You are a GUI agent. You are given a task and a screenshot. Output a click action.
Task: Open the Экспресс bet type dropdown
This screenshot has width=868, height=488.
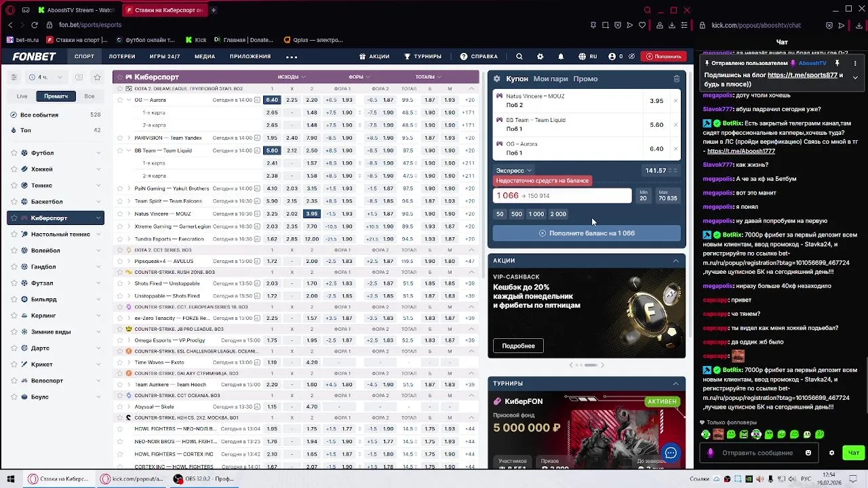[x=513, y=171]
